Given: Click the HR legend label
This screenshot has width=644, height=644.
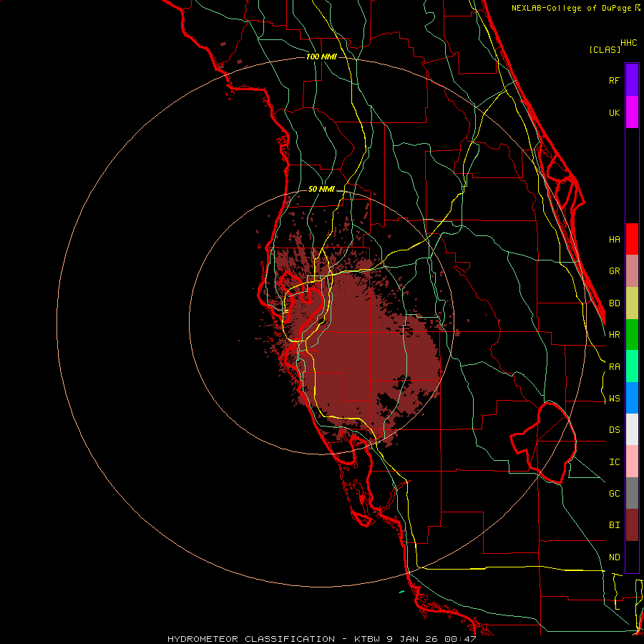Looking at the screenshot, I should point(615,335).
